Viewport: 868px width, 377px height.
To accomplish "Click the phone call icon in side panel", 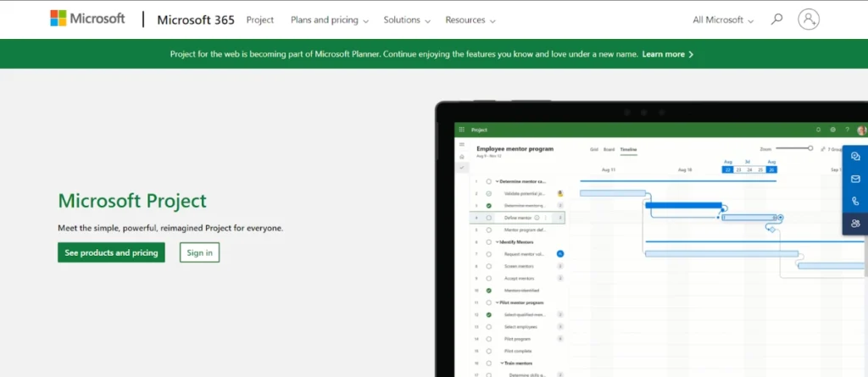I will tap(855, 201).
